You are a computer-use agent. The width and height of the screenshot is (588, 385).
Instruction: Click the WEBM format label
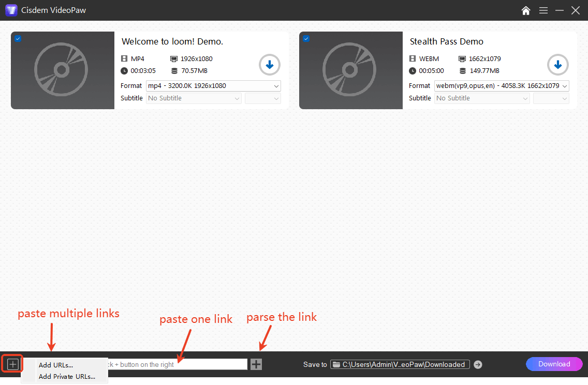[429, 59]
